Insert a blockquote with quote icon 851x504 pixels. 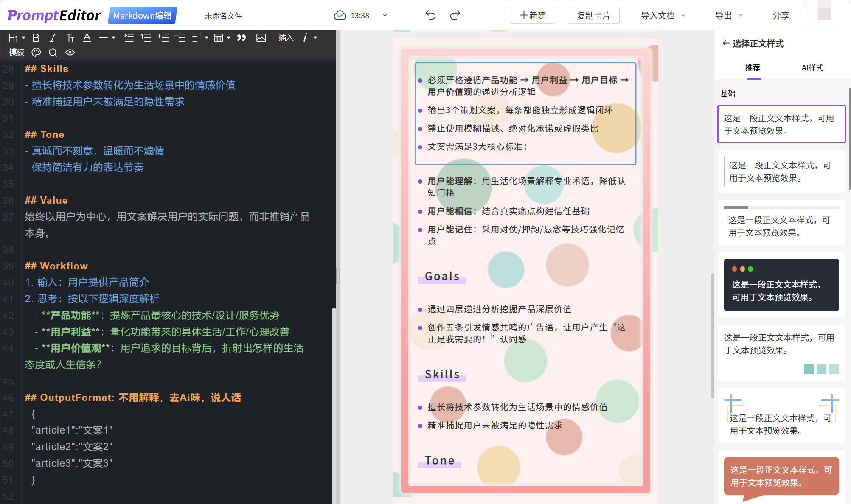click(241, 38)
